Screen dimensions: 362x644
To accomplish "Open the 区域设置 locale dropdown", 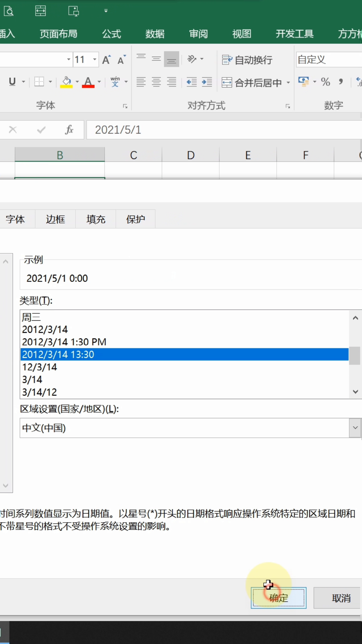I will click(x=355, y=428).
